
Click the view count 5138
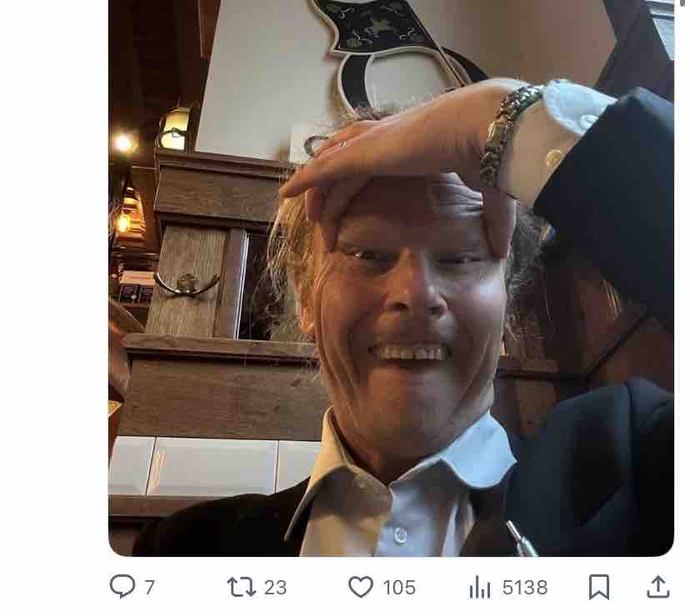525,588
